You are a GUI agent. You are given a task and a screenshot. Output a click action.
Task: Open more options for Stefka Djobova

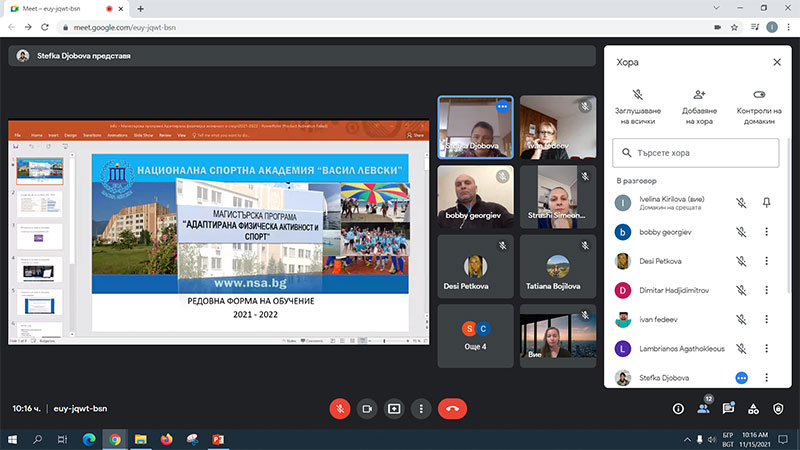766,378
